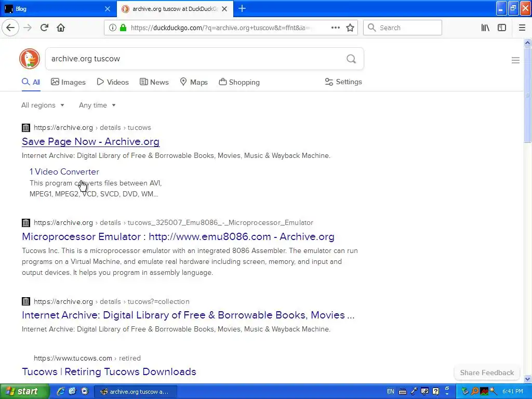Open the Firefox home page
The image size is (532, 399).
click(x=61, y=28)
